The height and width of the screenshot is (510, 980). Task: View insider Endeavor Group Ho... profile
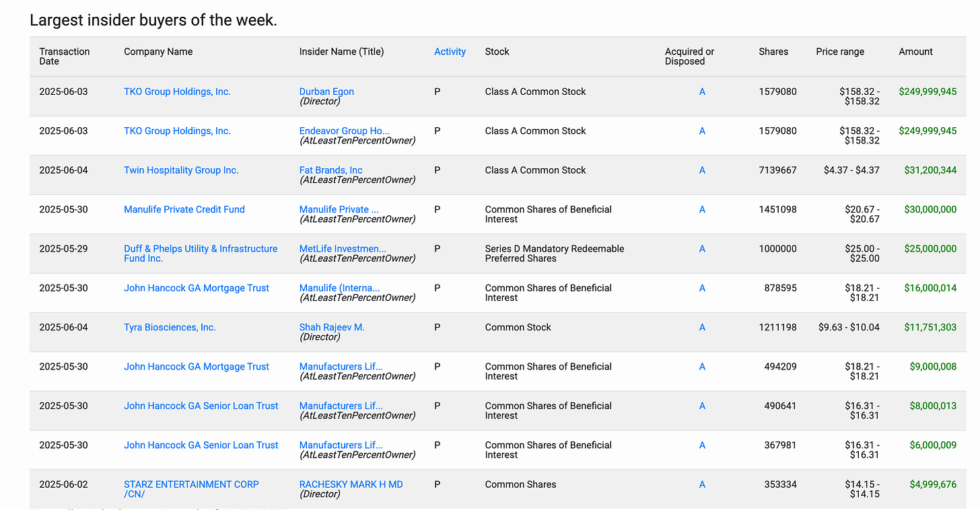point(345,131)
